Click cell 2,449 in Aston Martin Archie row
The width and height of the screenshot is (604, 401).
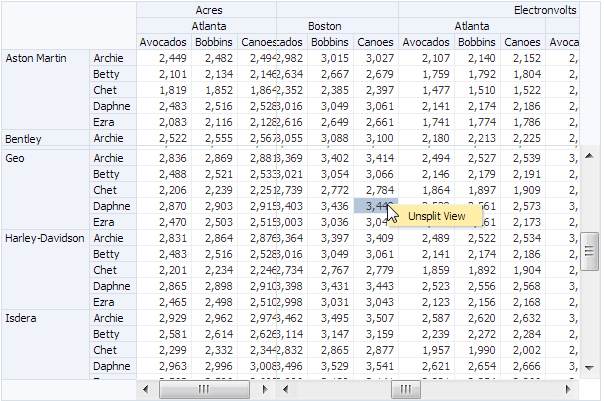tap(164, 58)
